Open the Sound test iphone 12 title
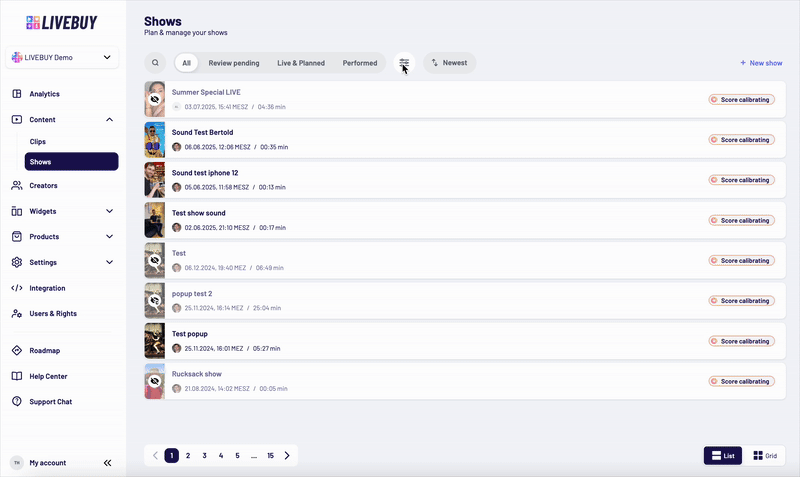Image resolution: width=800 pixels, height=477 pixels. pyautogui.click(x=205, y=173)
